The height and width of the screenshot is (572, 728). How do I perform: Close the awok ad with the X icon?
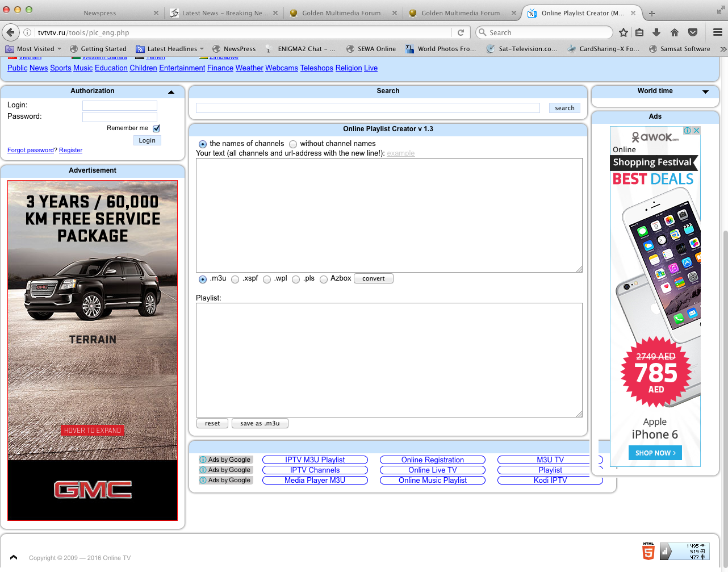click(696, 131)
